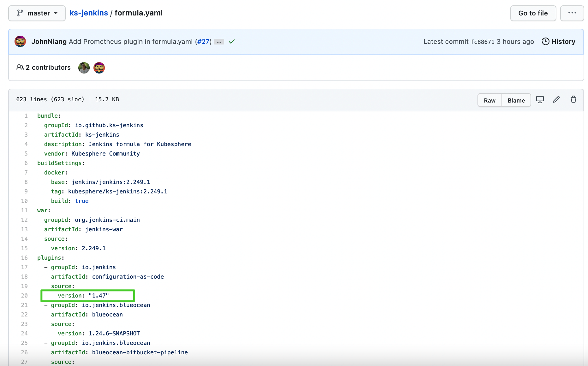Select line number 20 in the file
This screenshot has width=588, height=366.
(24, 296)
